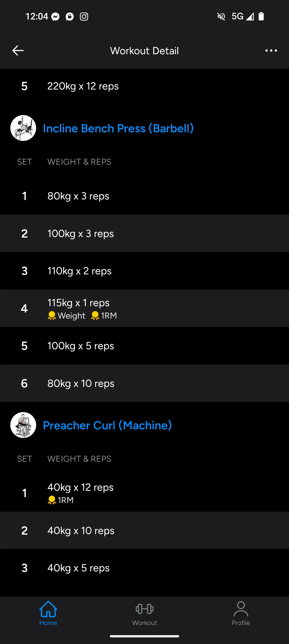Tap the back arrow icon
289x644 pixels.
18,51
